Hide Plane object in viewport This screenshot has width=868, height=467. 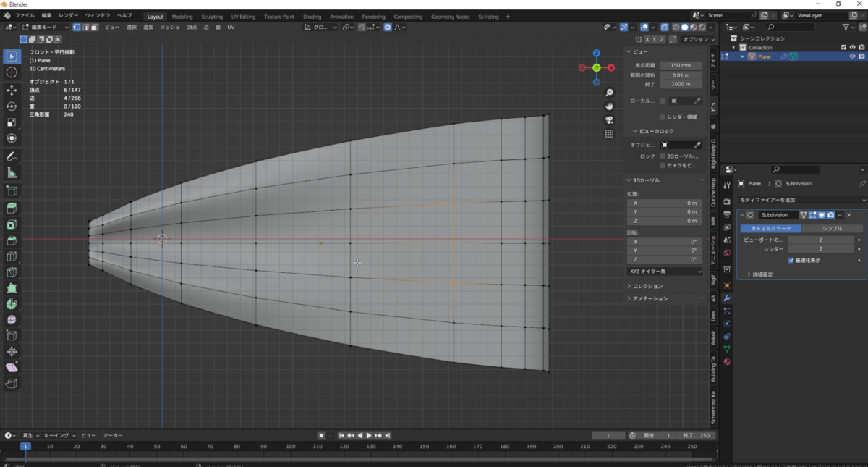pos(852,56)
